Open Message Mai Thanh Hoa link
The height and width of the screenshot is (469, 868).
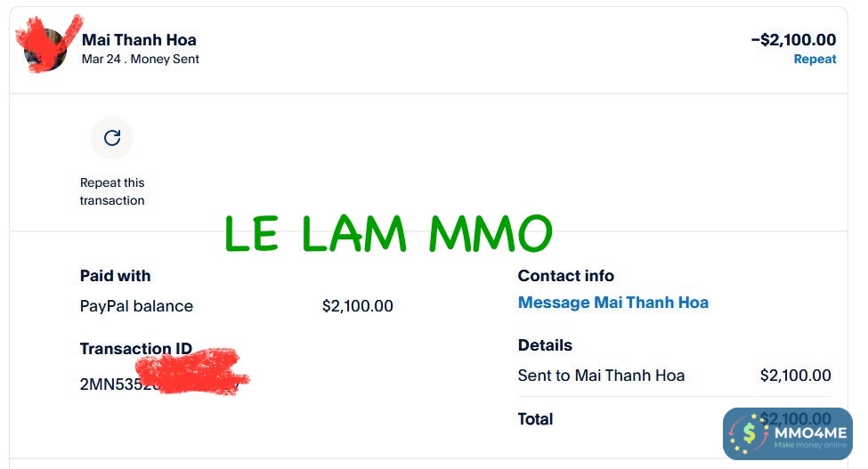coord(612,303)
